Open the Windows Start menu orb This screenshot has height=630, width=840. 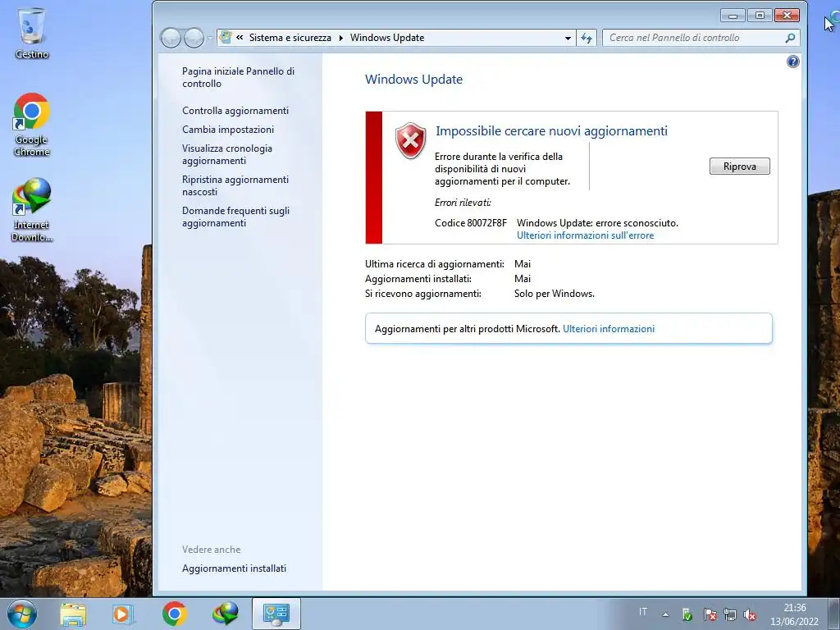22,614
